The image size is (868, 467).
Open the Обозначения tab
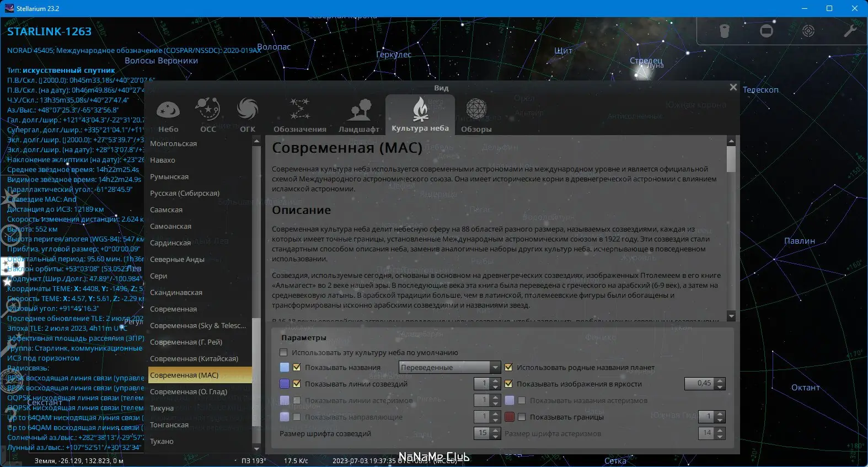pos(300,115)
